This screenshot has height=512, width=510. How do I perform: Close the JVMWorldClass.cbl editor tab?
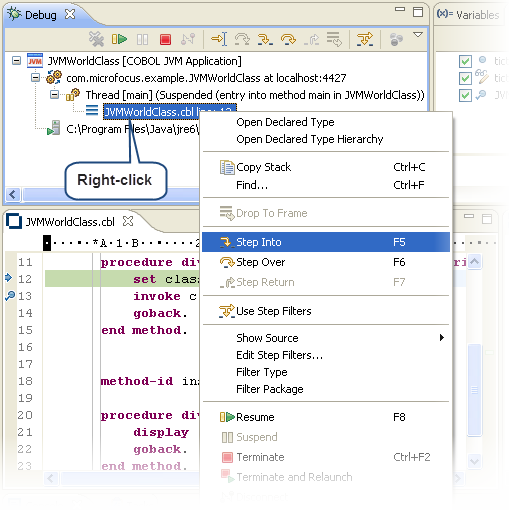(128, 221)
